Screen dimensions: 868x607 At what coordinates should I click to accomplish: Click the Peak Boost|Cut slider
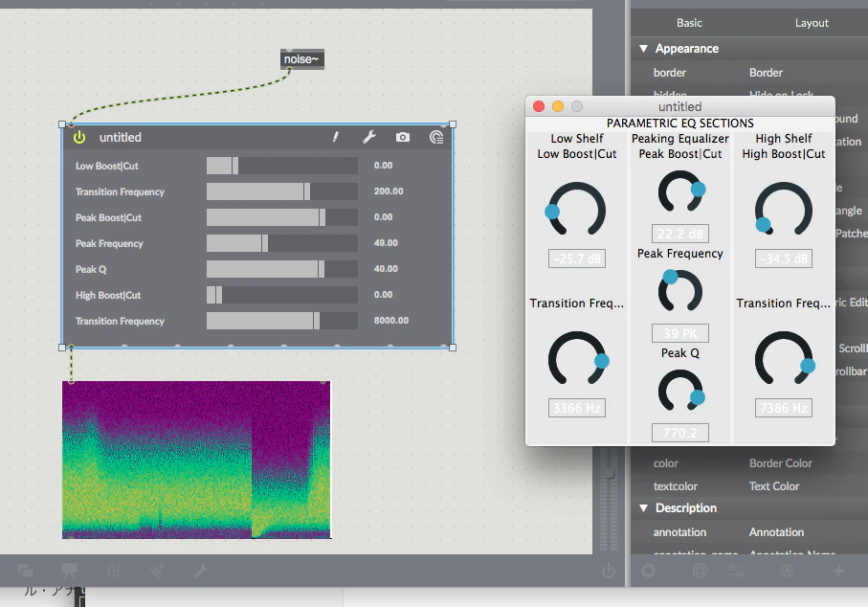281,217
